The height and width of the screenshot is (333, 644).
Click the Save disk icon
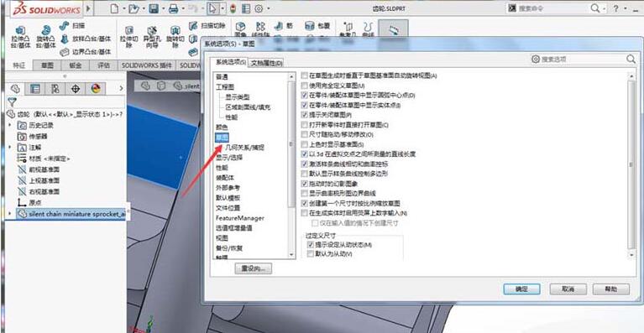(153, 8)
